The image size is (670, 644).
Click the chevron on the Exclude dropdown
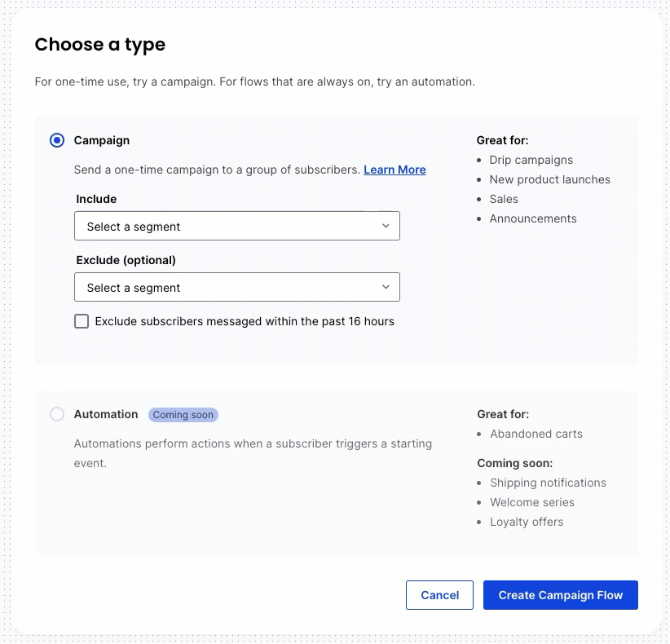click(x=385, y=287)
